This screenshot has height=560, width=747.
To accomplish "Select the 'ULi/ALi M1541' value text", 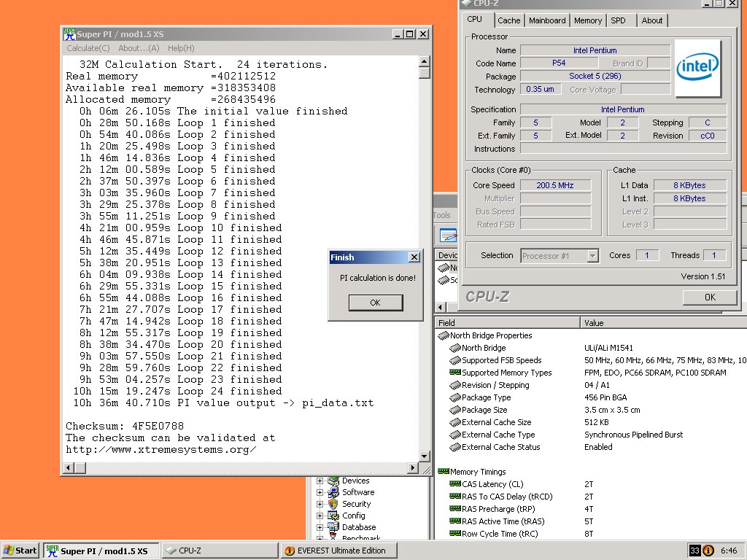I will pyautogui.click(x=608, y=348).
